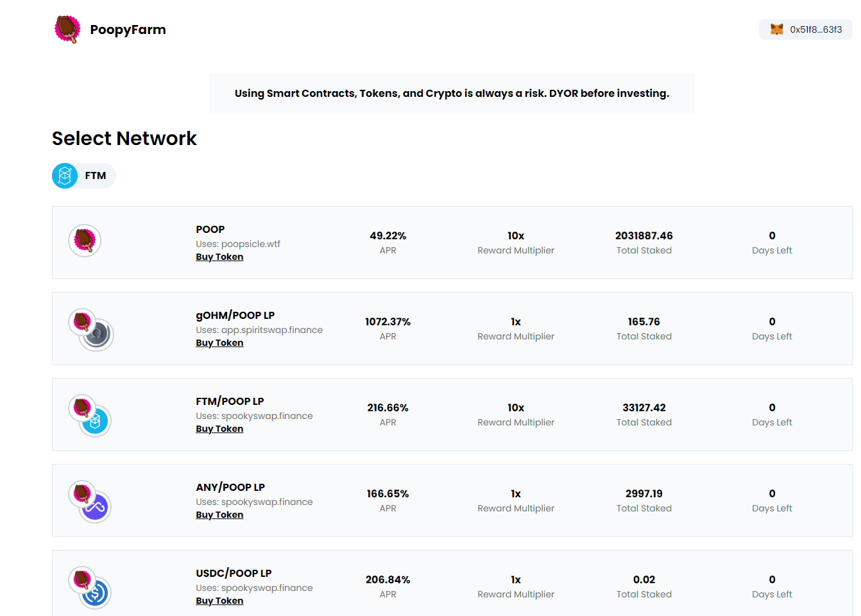
Task: Click the 1x multiplier in gOHM/POOP row
Action: coord(516,321)
